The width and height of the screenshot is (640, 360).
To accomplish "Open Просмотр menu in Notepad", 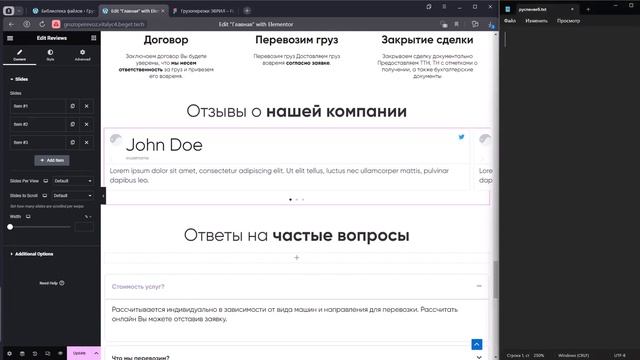I will tap(568, 21).
